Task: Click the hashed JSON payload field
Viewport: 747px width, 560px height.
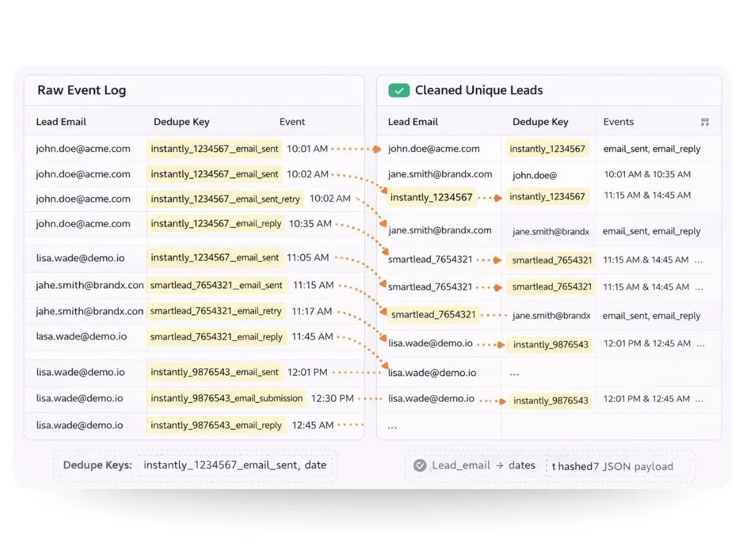Action: pyautogui.click(x=613, y=466)
